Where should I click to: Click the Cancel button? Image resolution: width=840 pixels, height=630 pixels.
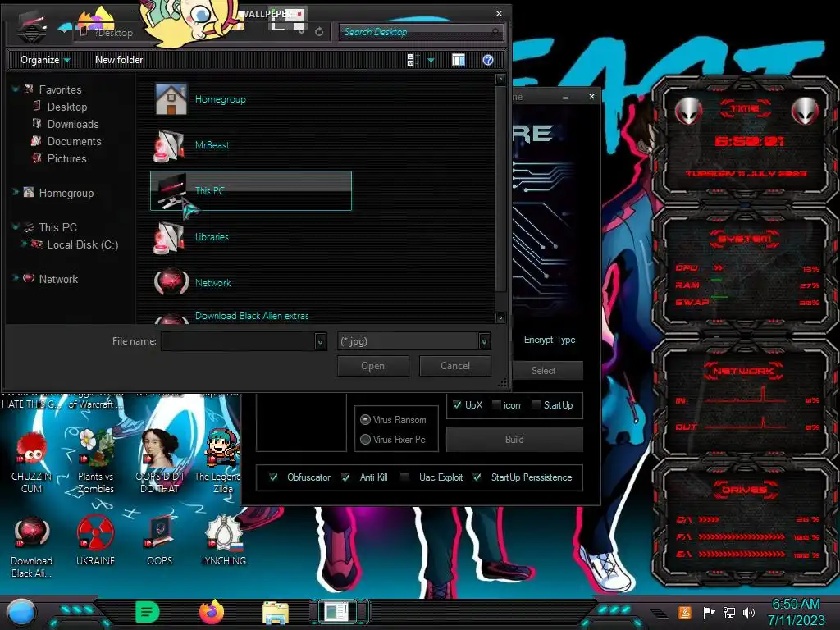pyautogui.click(x=454, y=366)
